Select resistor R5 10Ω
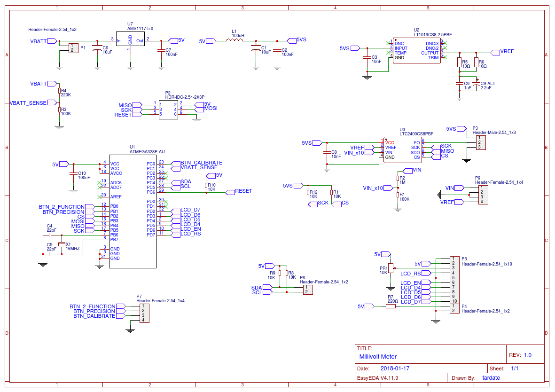 tap(460, 63)
